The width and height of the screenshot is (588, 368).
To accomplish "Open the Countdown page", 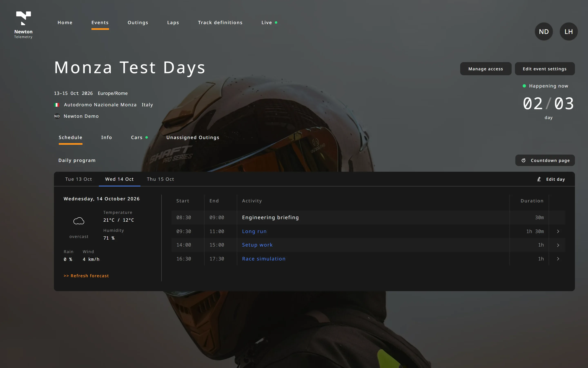I will click(545, 160).
